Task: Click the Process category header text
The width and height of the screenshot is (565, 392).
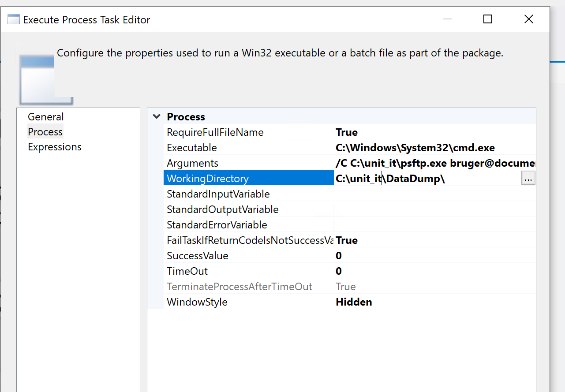Action: pos(186,117)
